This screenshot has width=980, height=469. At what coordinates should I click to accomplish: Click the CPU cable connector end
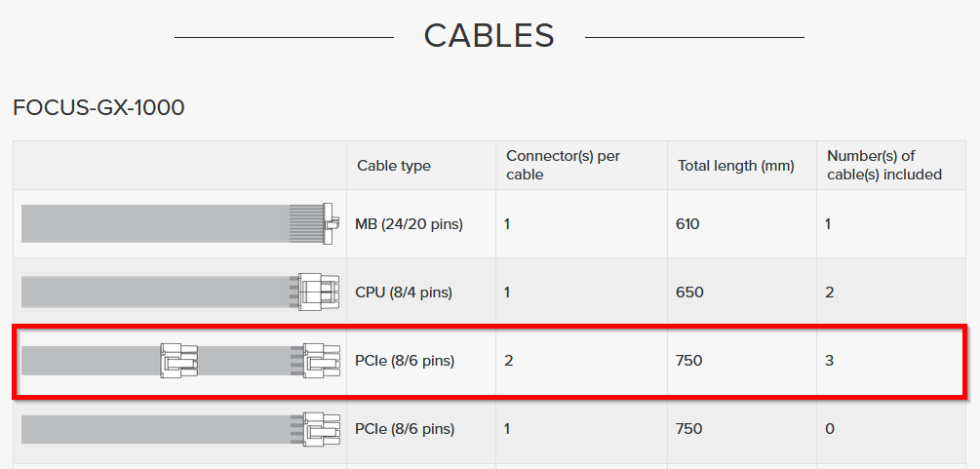click(x=319, y=293)
